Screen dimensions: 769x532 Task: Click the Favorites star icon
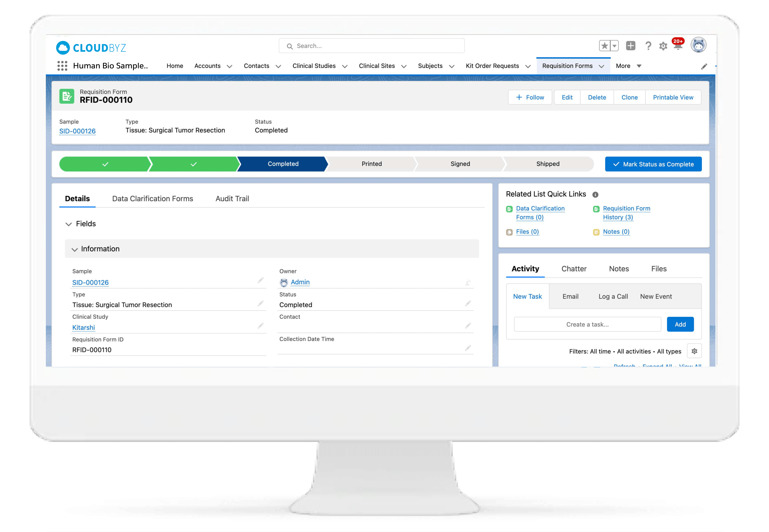pyautogui.click(x=605, y=46)
